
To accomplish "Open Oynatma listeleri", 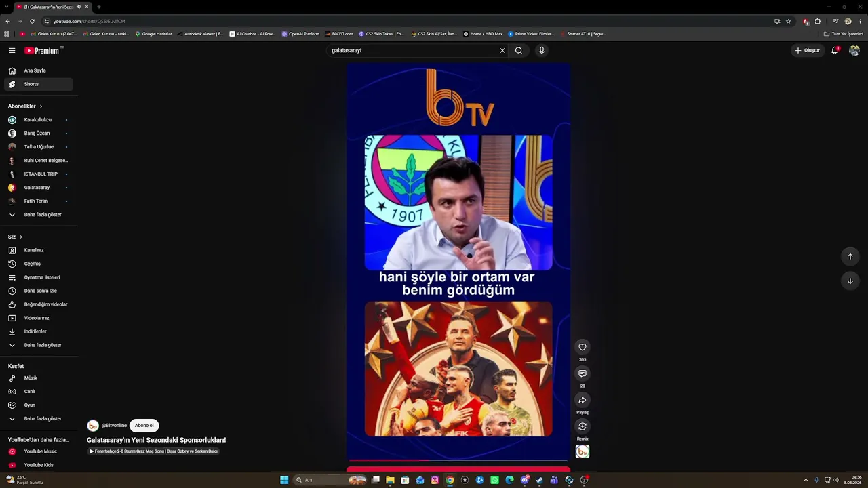I will (39, 277).
